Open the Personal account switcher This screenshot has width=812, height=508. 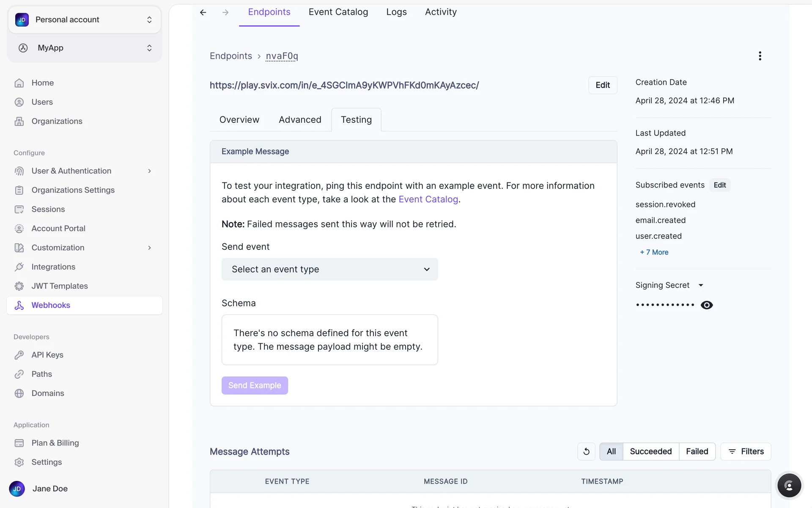(x=85, y=19)
